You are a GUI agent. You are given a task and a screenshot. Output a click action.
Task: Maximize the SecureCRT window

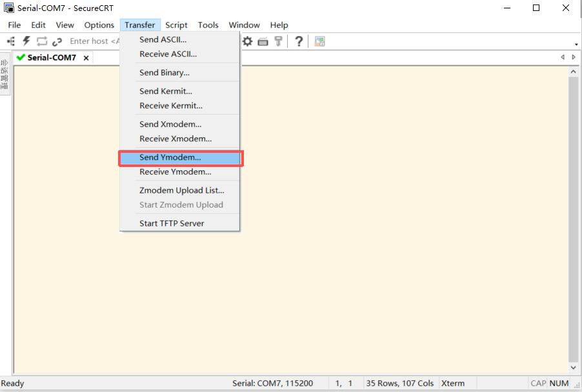[x=536, y=8]
